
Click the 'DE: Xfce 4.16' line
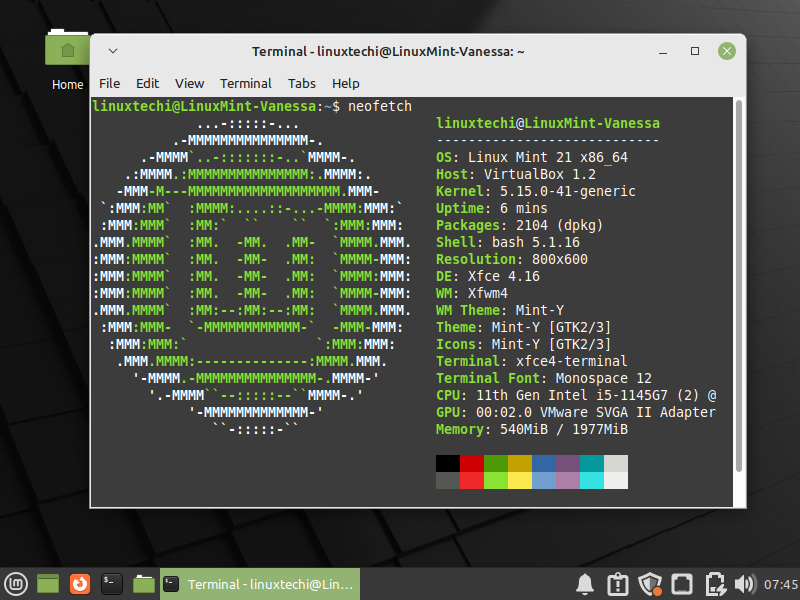click(488, 276)
